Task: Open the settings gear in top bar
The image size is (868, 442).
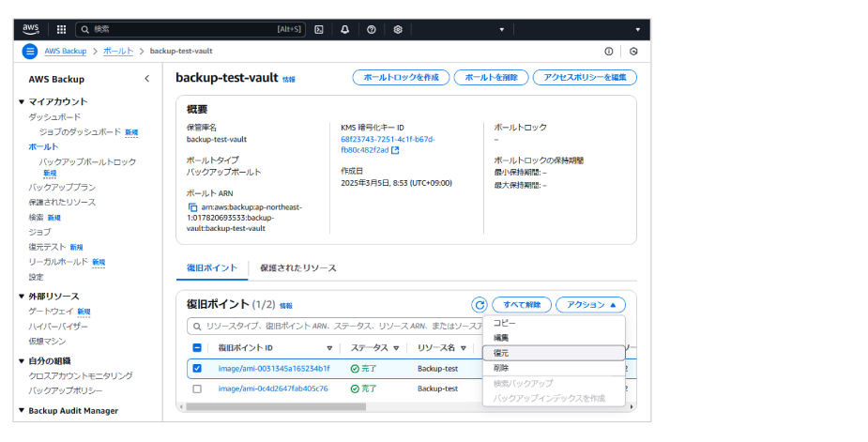Action: 398,29
